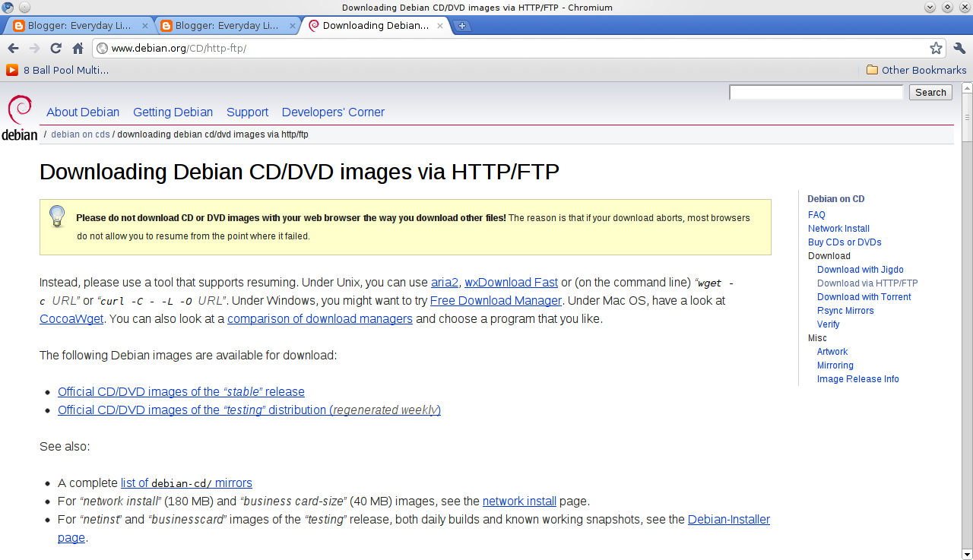Open Buy CDs or DVDs sidebar link

pos(845,242)
